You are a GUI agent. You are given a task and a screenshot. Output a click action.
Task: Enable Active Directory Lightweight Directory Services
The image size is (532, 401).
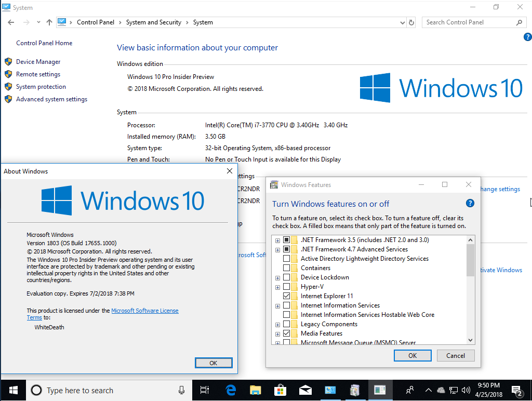pyautogui.click(x=286, y=259)
